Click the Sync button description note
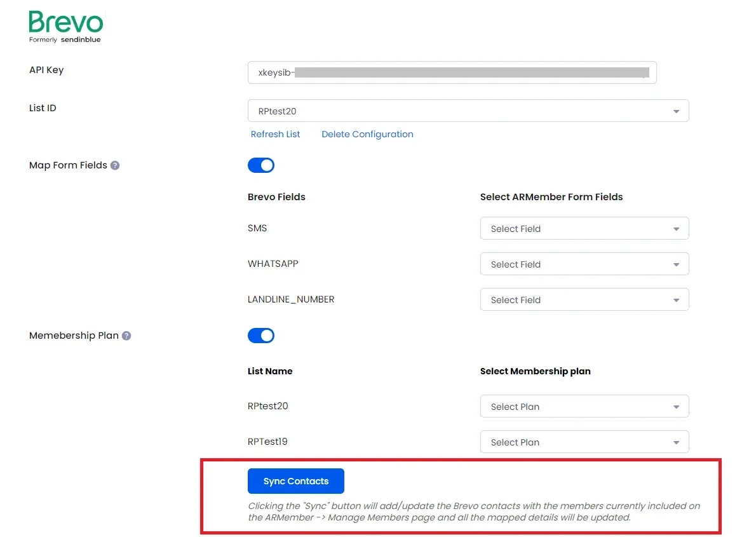The image size is (756, 537). (474, 512)
